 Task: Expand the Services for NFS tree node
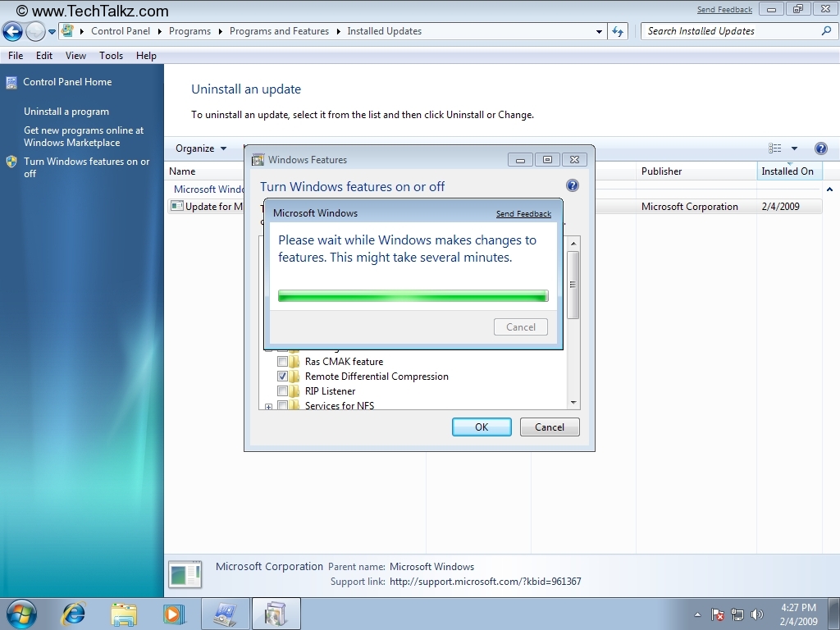pyautogui.click(x=268, y=406)
